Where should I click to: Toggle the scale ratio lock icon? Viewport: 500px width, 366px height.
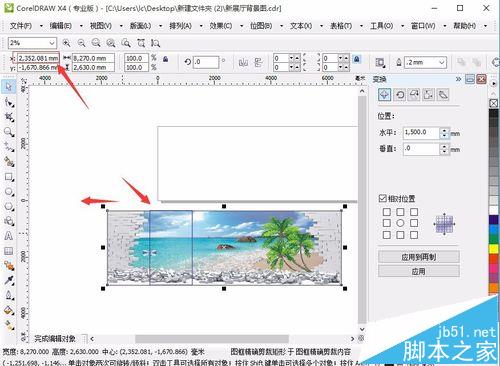tap(165, 59)
